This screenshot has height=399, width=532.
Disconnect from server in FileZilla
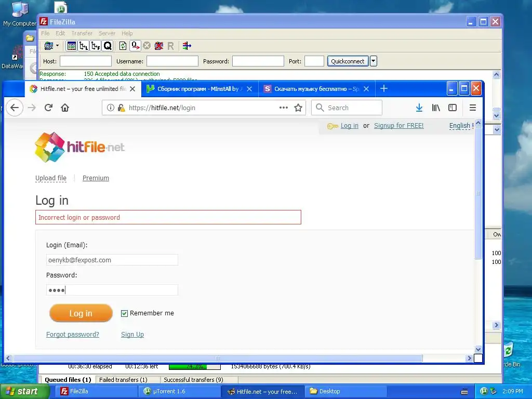coord(159,46)
